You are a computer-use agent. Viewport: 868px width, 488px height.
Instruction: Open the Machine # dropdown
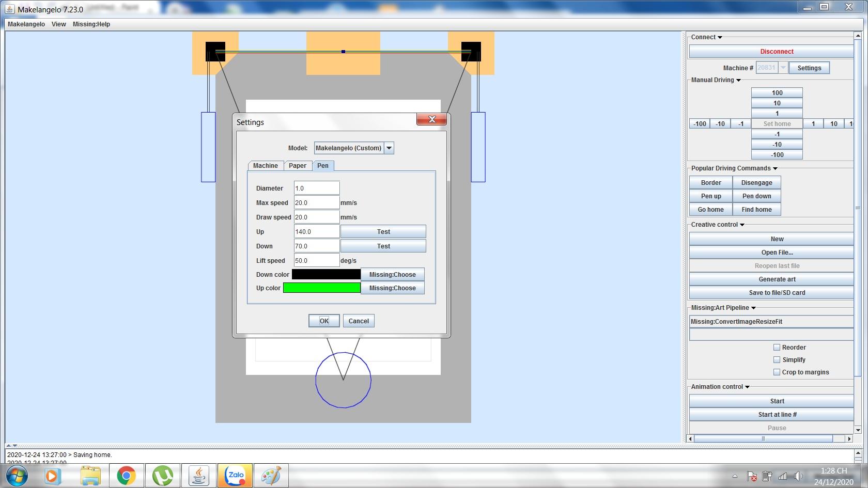783,68
